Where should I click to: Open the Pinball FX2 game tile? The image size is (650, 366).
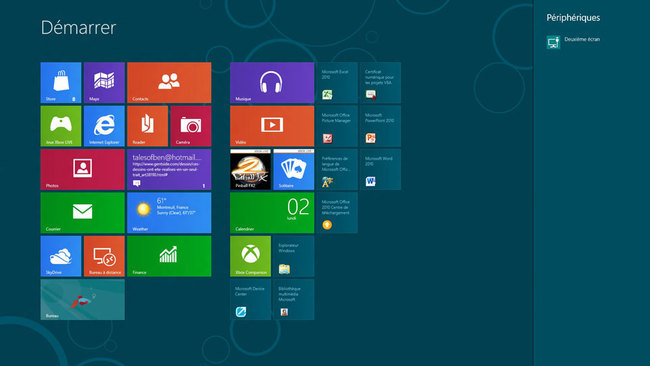pos(250,170)
